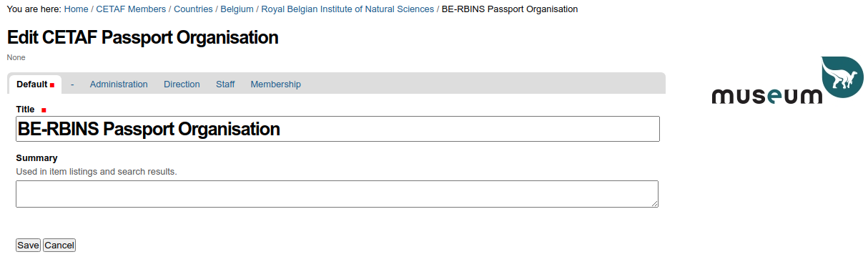Click the red required marker beside Title

click(x=44, y=110)
